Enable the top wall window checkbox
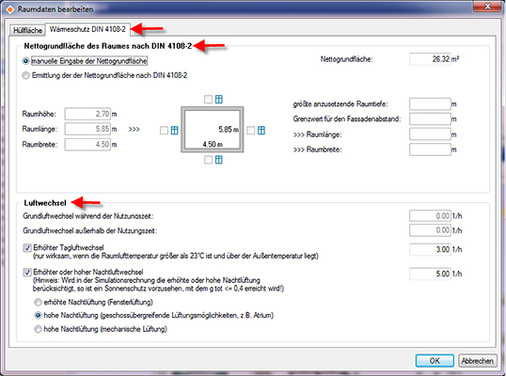This screenshot has height=376, width=506. tap(208, 99)
